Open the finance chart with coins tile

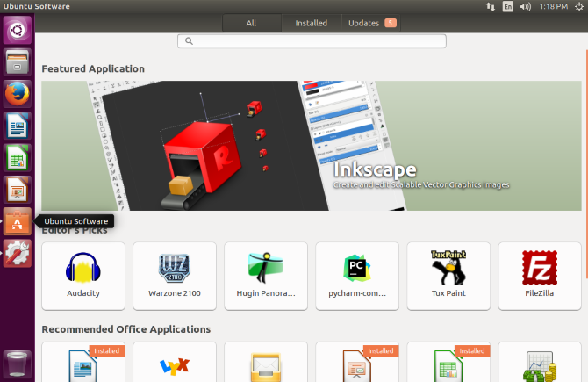[540, 362]
